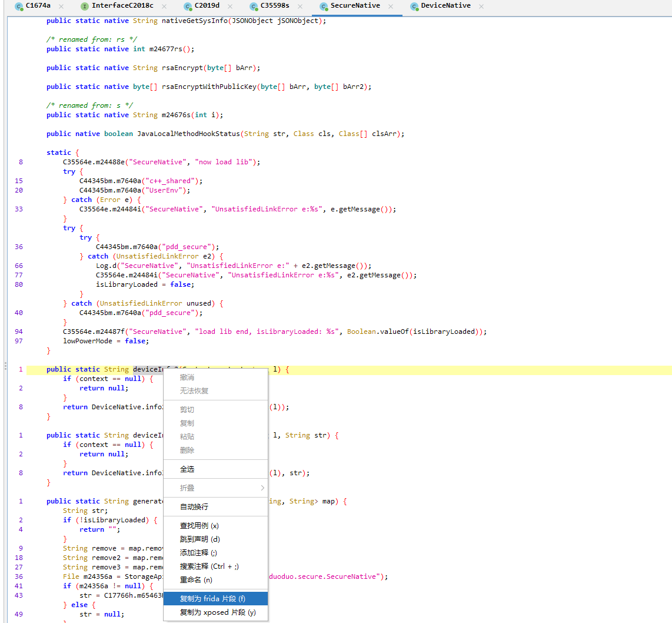Click line number 94 in the gutter
672x623 pixels.
pos(18,332)
